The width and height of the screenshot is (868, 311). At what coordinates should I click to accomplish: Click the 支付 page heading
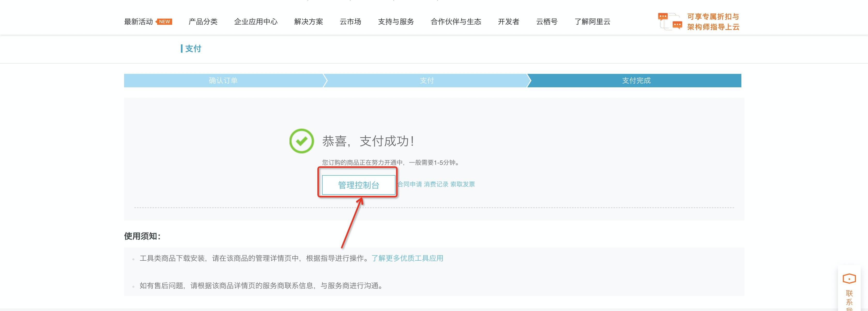[193, 49]
